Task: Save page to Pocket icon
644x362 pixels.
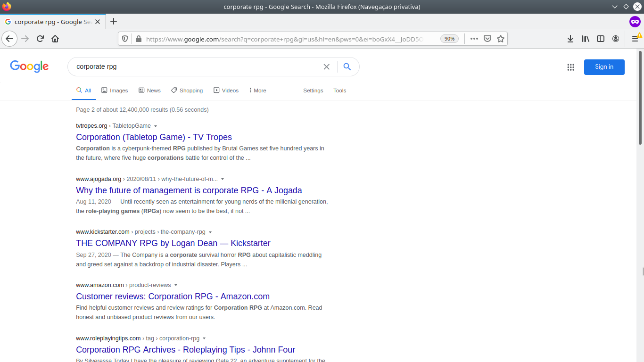Action: click(488, 39)
